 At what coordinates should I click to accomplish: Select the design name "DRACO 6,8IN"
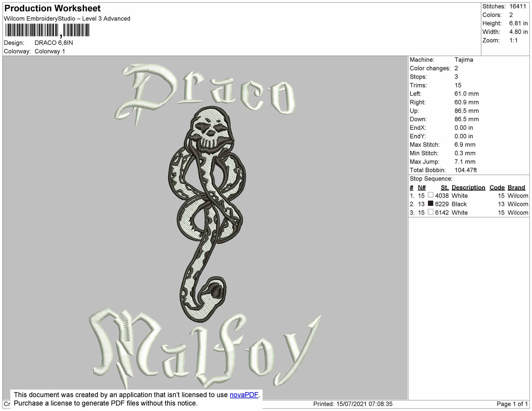[54, 43]
